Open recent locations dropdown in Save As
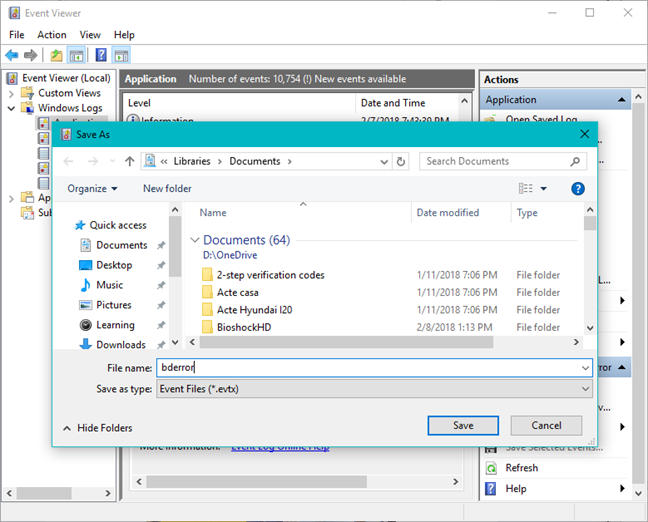The width and height of the screenshot is (648, 522). 112,161
